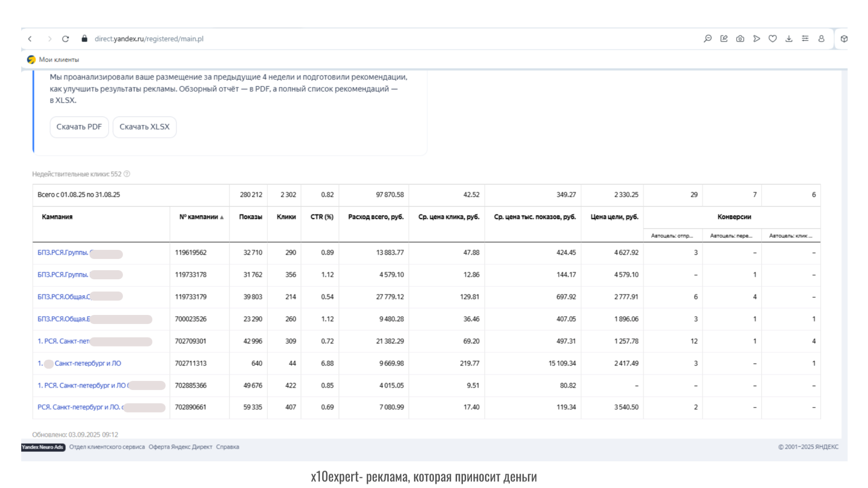
Task: Click the Конверсии group header
Action: pos(734,217)
